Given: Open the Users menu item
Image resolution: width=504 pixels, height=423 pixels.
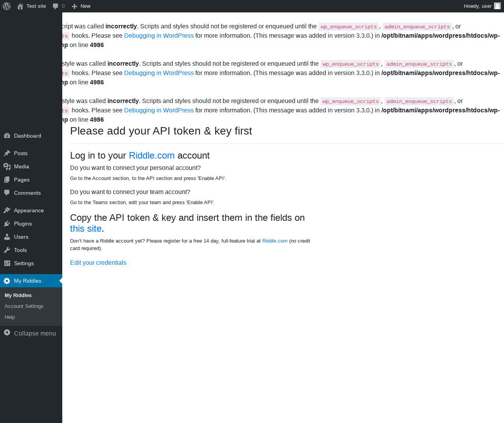Looking at the screenshot, I should (x=31, y=237).
